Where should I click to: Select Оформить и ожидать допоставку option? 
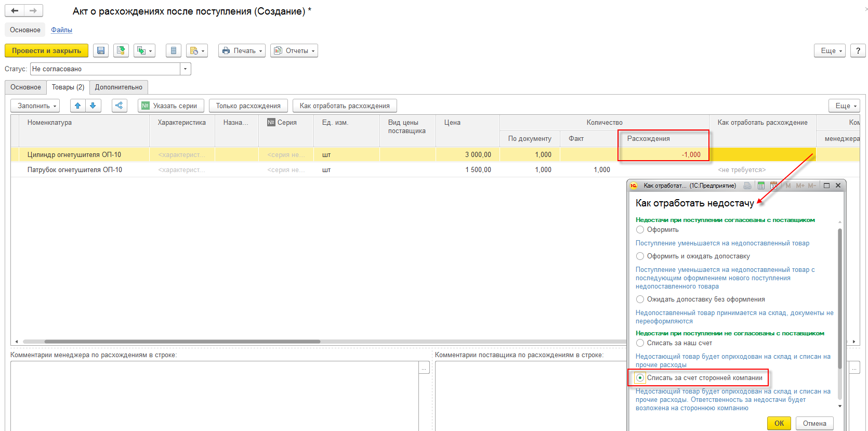pos(640,256)
